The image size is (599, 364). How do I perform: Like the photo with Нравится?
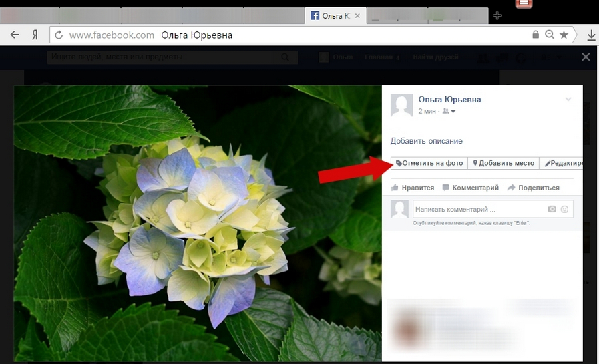pos(413,188)
